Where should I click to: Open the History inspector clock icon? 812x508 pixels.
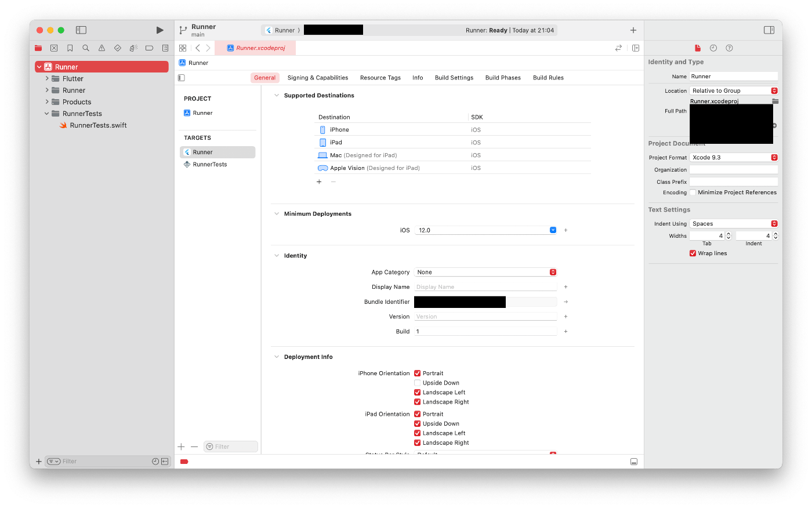click(x=713, y=48)
